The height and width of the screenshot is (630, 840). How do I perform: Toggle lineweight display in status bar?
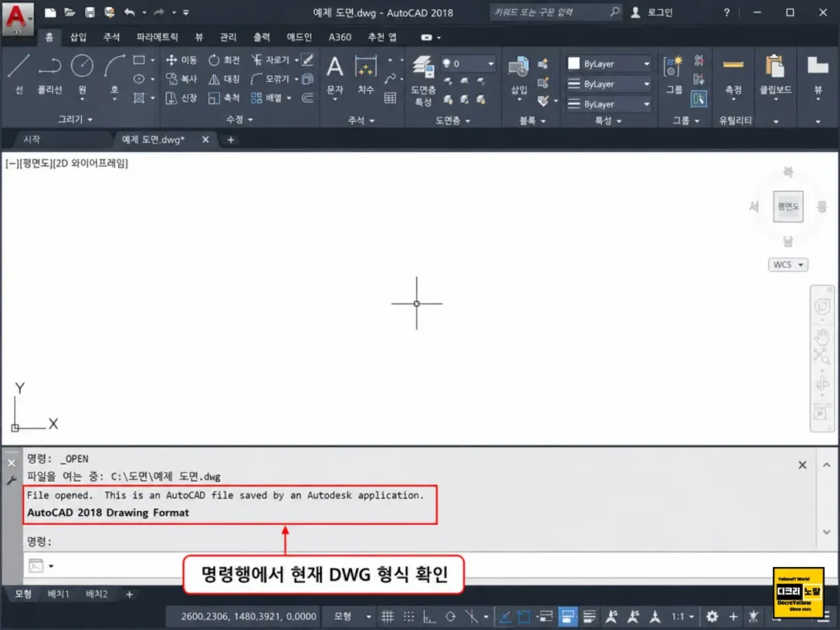588,617
